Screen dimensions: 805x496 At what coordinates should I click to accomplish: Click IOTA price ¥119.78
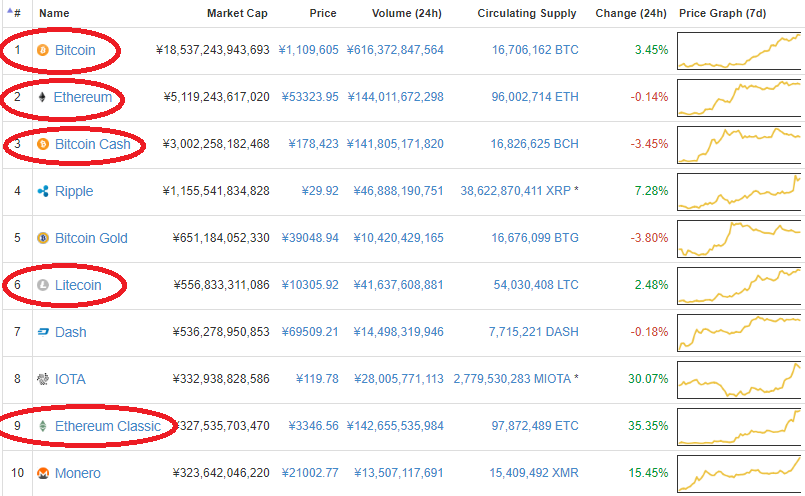coord(317,379)
